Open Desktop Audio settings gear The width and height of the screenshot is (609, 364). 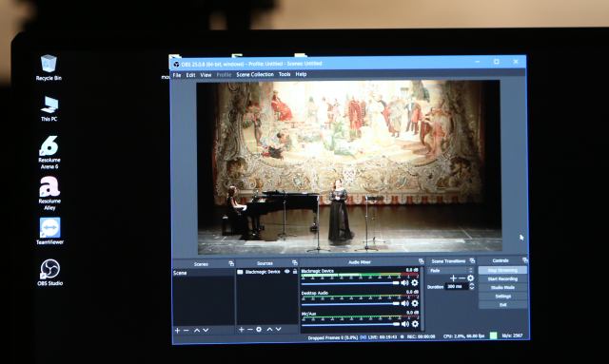415,303
